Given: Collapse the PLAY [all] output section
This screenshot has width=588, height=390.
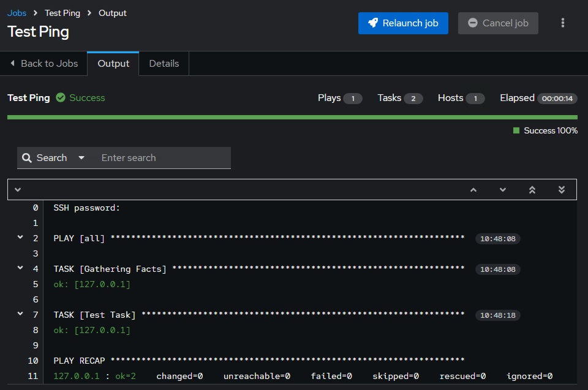Looking at the screenshot, I should click(19, 238).
